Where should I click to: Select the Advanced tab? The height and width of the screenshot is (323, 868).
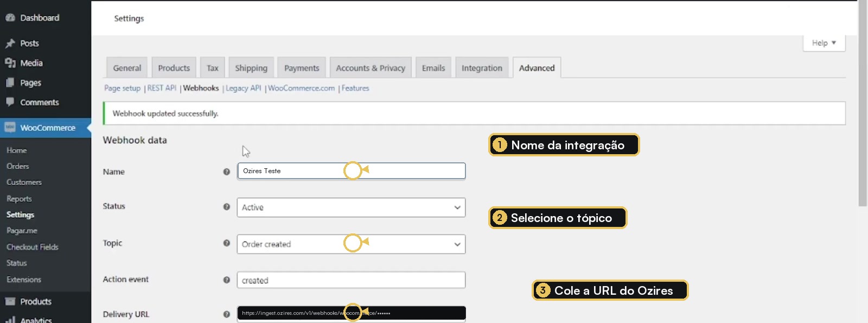tap(537, 68)
